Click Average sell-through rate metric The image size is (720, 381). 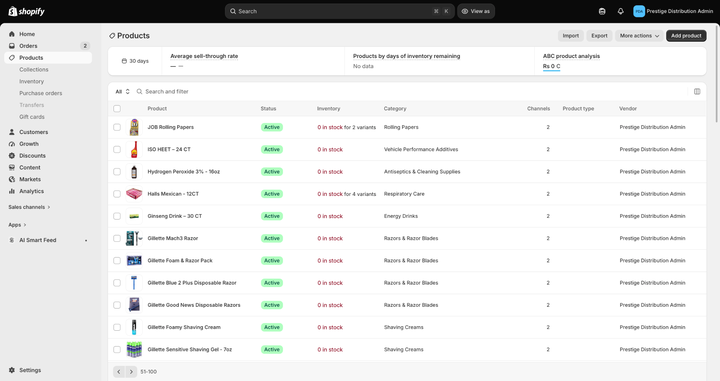204,56
